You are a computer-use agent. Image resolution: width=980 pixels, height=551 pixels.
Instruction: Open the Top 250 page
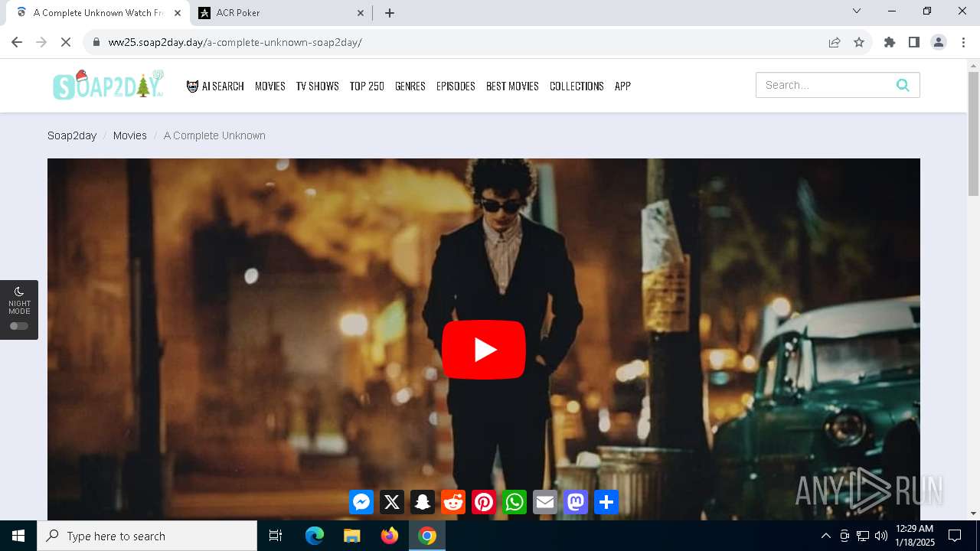367,86
